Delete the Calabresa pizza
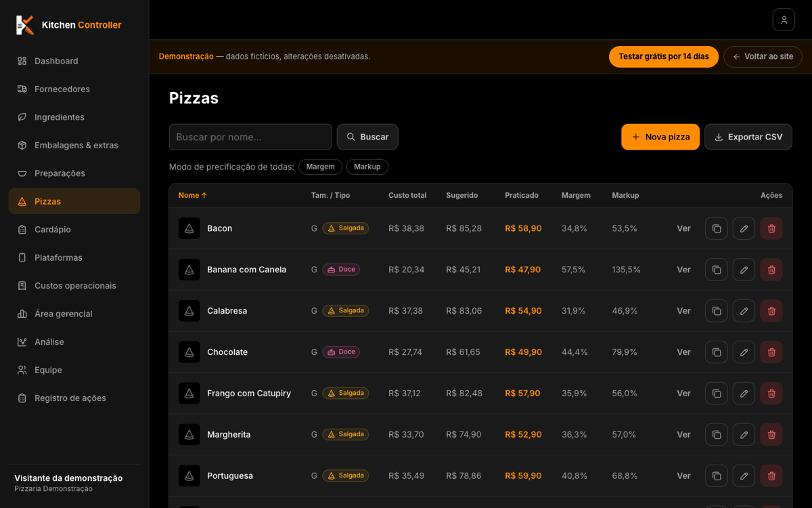Viewport: 812px width, 508px height. (771, 311)
